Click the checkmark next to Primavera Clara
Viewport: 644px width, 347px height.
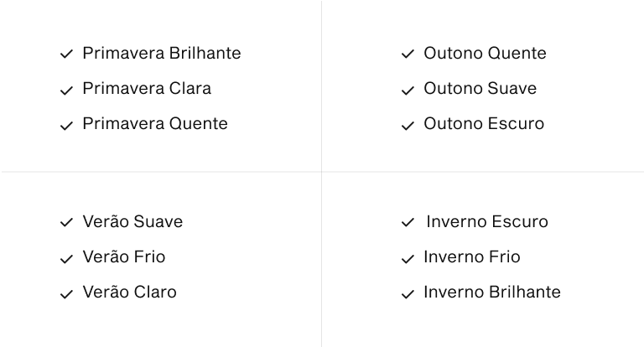click(x=66, y=91)
